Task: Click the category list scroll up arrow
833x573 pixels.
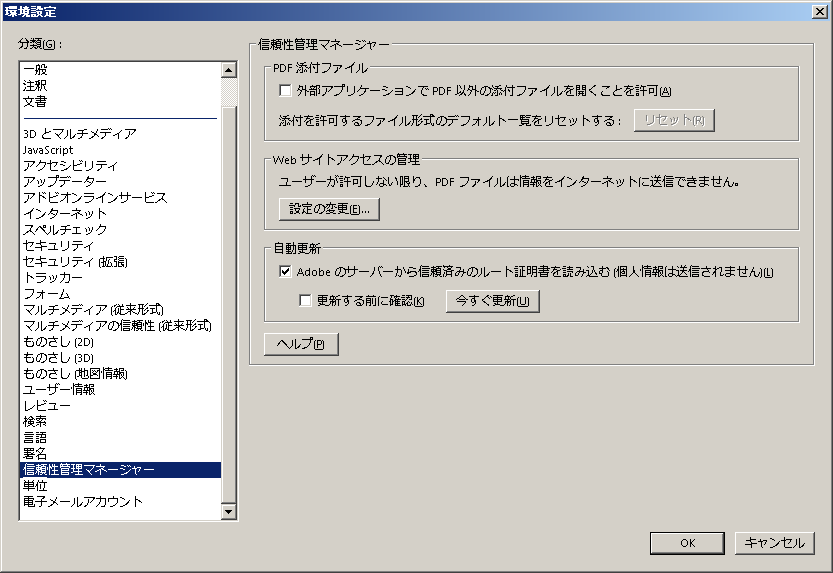Action: tap(228, 70)
